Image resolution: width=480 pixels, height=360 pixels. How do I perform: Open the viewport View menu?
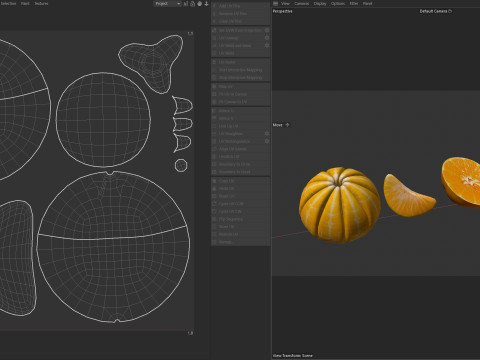[x=285, y=4]
